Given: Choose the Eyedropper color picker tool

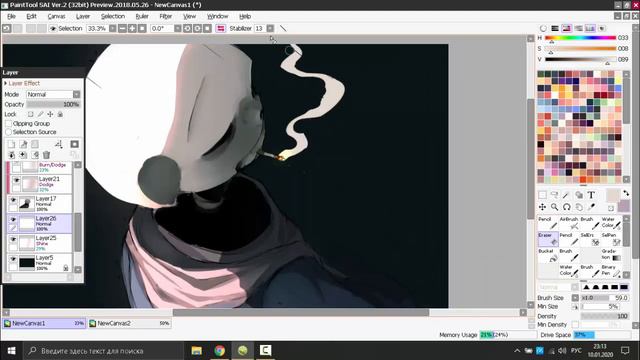Looking at the screenshot, I should click(x=591, y=207).
